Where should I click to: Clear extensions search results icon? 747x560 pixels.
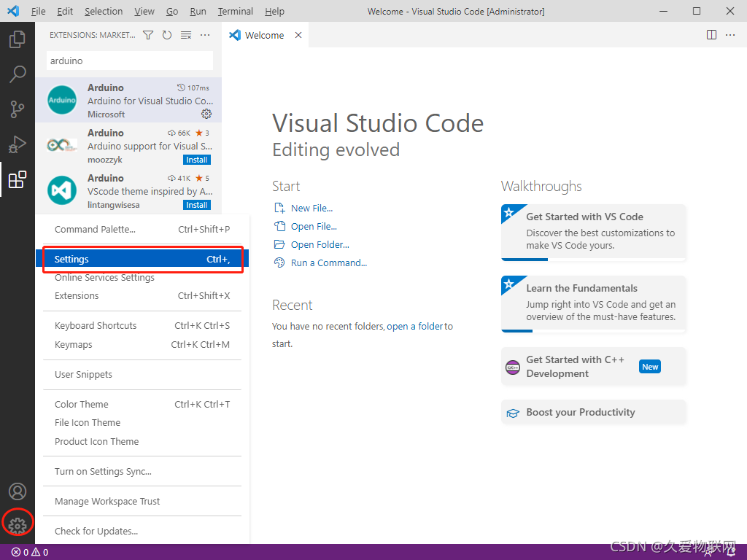186,35
